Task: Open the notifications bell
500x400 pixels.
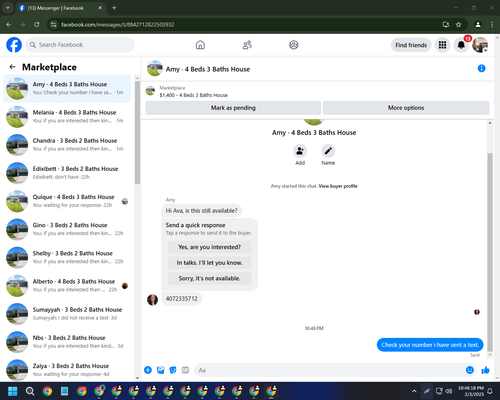Action: (x=461, y=45)
